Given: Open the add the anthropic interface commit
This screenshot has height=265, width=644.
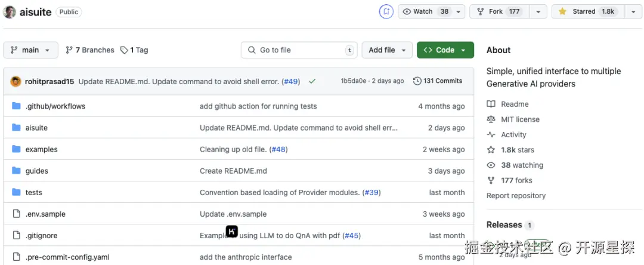Looking at the screenshot, I should [246, 257].
